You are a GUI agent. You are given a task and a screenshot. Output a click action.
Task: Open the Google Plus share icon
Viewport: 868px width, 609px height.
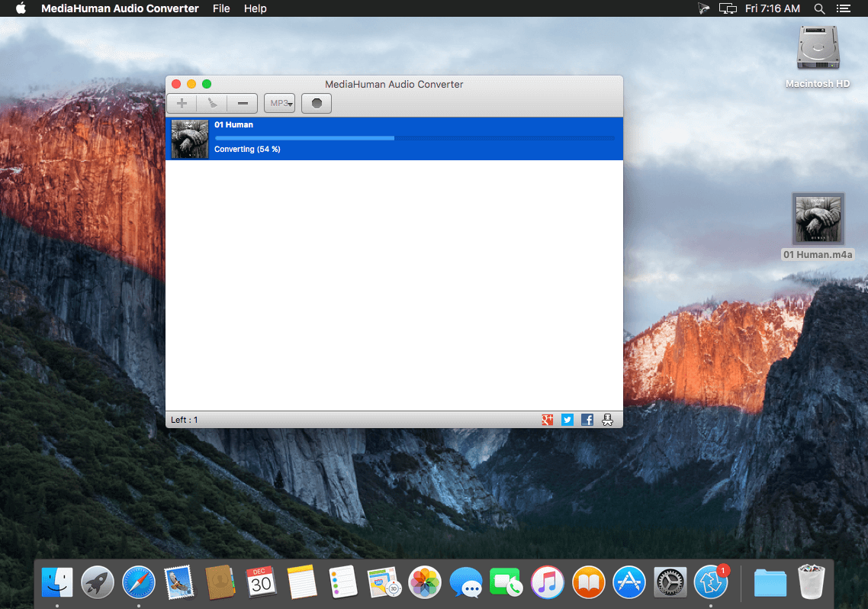click(x=548, y=420)
